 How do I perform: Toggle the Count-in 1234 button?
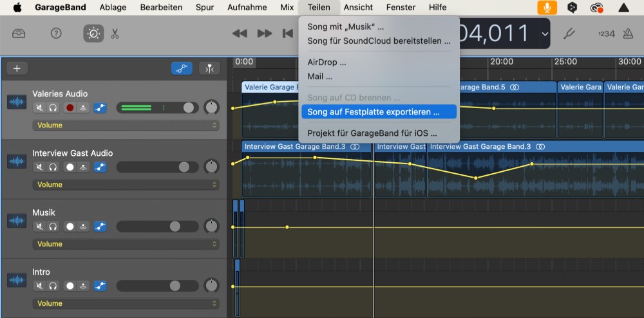[606, 33]
